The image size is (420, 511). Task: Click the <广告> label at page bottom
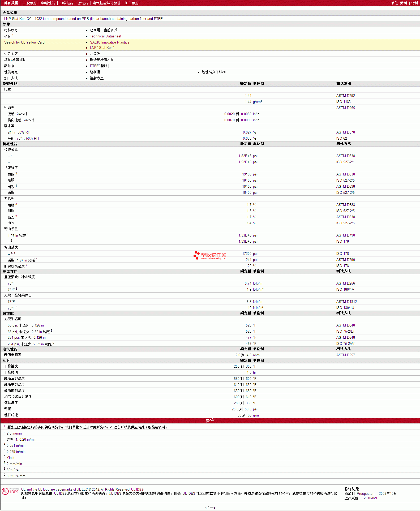coord(210,508)
